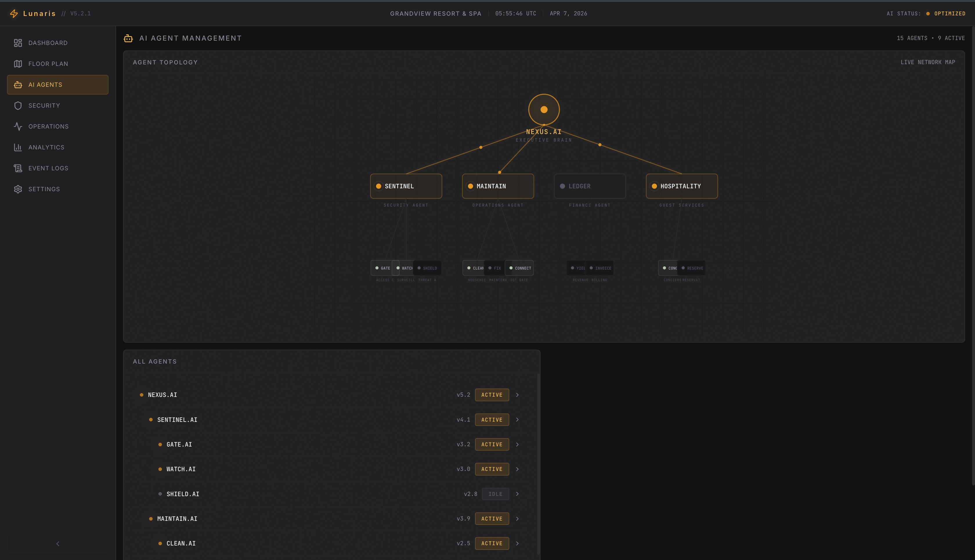Click the Analytics bar chart icon
Image resolution: width=975 pixels, height=560 pixels.
pyautogui.click(x=18, y=147)
